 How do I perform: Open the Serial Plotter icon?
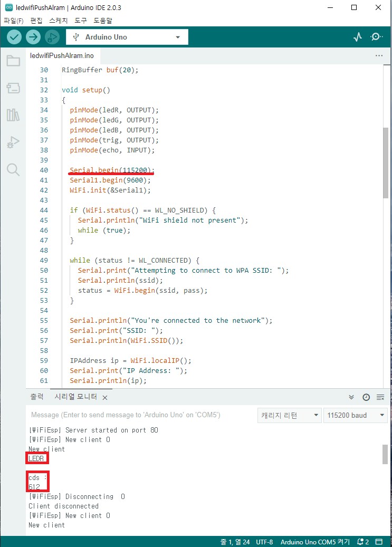coord(358,37)
